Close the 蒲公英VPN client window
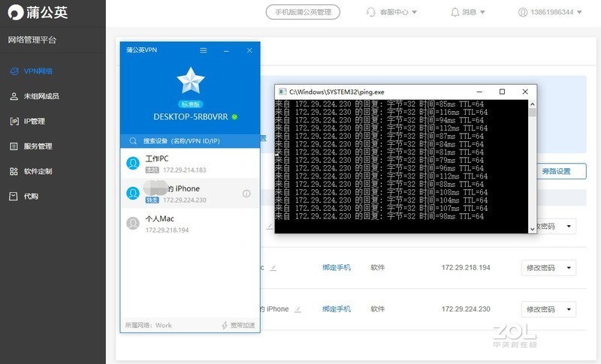 [x=249, y=50]
